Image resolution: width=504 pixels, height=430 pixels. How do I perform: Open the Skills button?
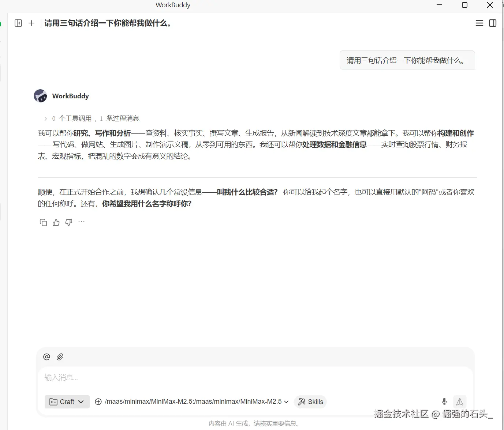(310, 402)
